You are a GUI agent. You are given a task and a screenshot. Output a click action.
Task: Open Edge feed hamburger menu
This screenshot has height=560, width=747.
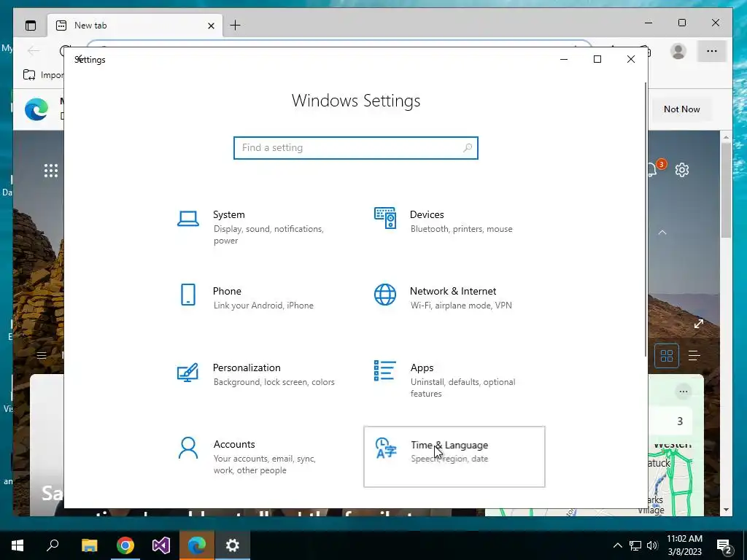point(42,355)
